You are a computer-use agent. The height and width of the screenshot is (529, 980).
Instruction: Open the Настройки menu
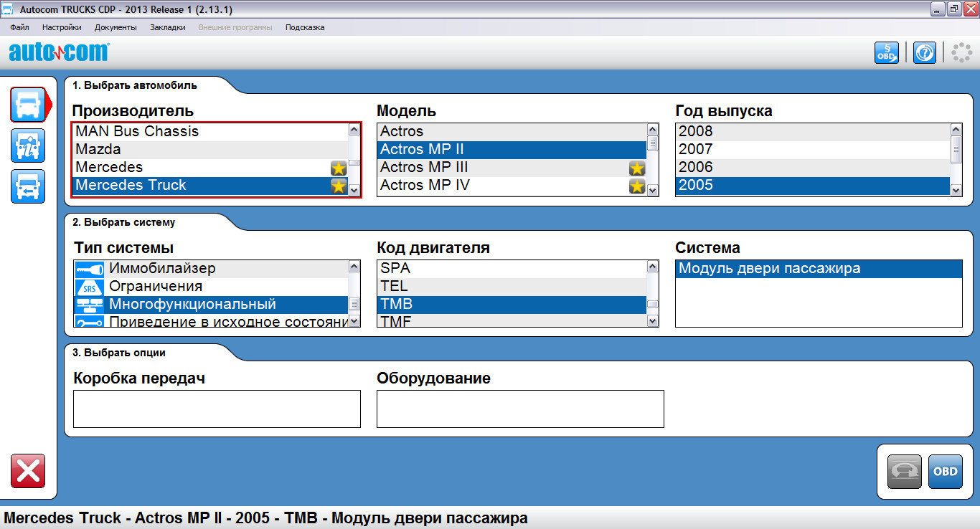[62, 27]
